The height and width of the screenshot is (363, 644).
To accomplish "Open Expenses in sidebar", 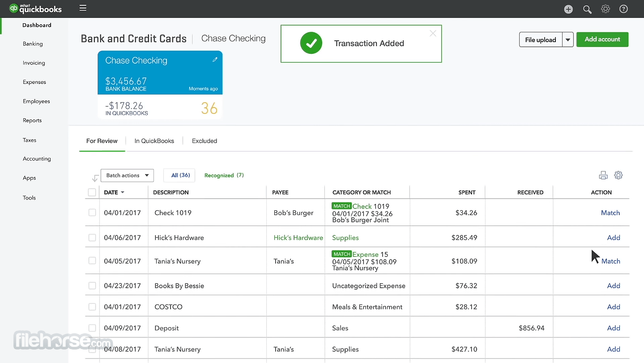I will pyautogui.click(x=34, y=82).
